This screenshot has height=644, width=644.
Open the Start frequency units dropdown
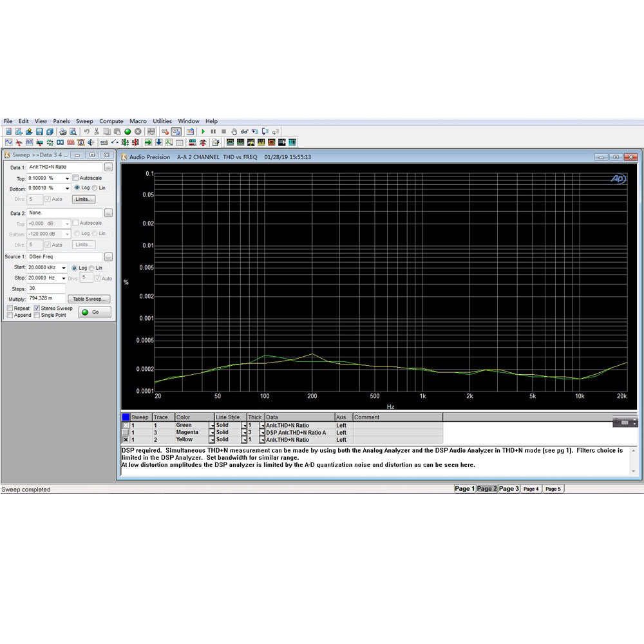[x=63, y=268]
